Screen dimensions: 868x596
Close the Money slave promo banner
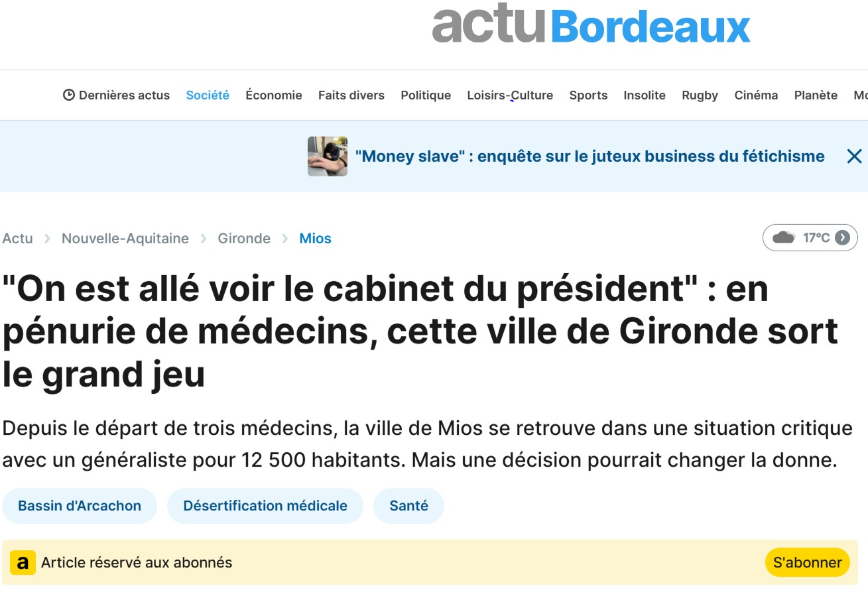pyautogui.click(x=854, y=156)
